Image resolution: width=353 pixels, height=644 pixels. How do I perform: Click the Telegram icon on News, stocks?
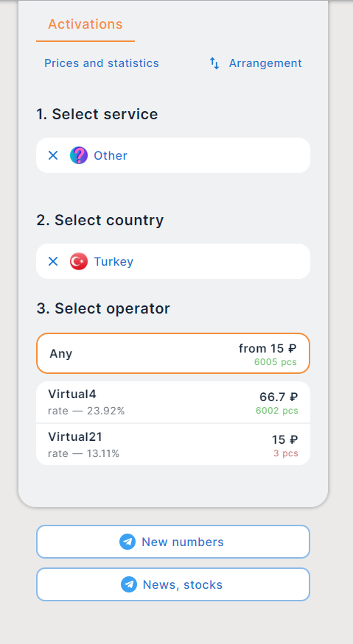tap(129, 584)
